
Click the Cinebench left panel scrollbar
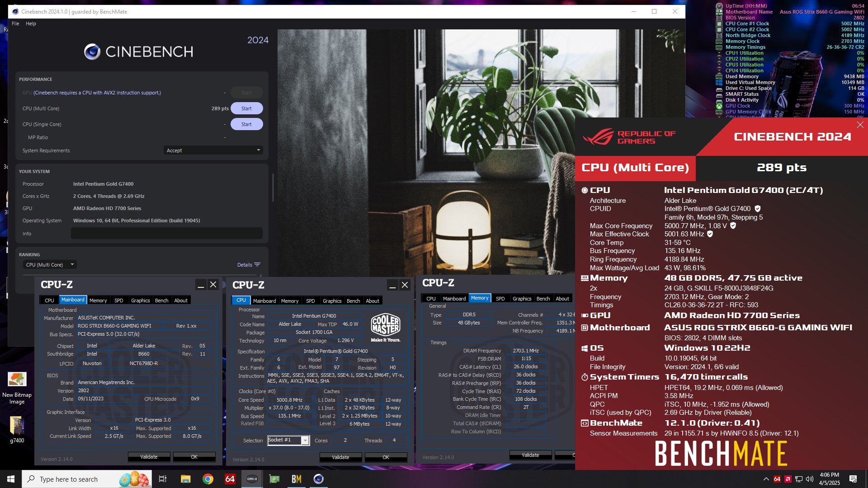(x=273, y=188)
